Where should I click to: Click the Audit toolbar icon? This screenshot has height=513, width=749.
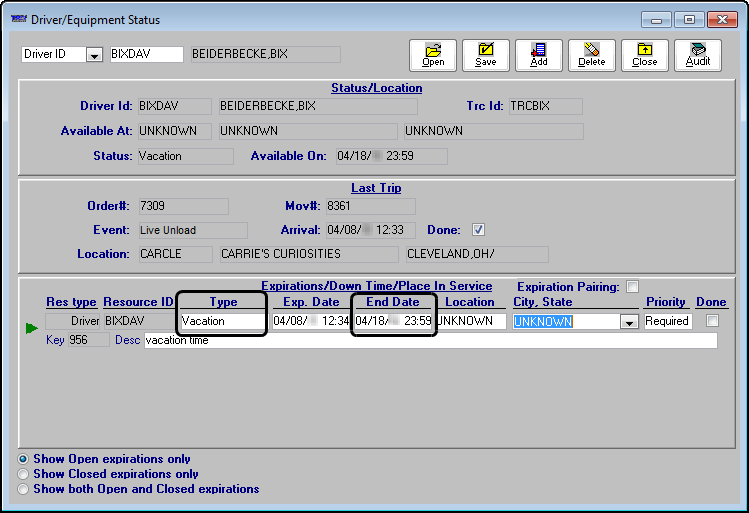(697, 55)
